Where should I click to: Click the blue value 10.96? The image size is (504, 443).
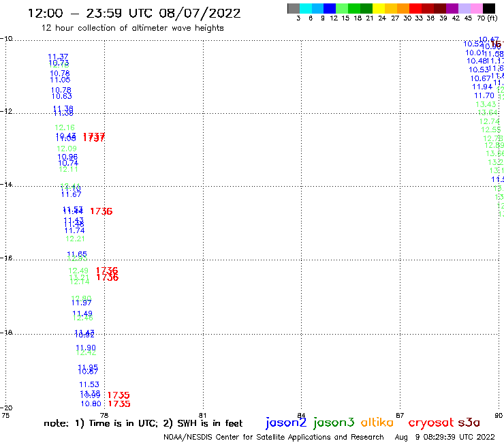(x=67, y=157)
